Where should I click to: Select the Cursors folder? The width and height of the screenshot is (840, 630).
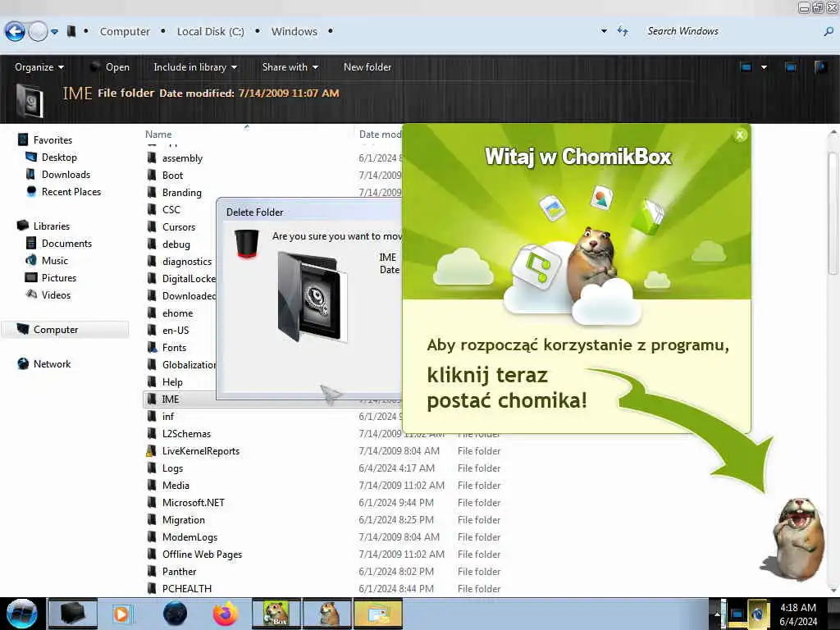click(178, 226)
